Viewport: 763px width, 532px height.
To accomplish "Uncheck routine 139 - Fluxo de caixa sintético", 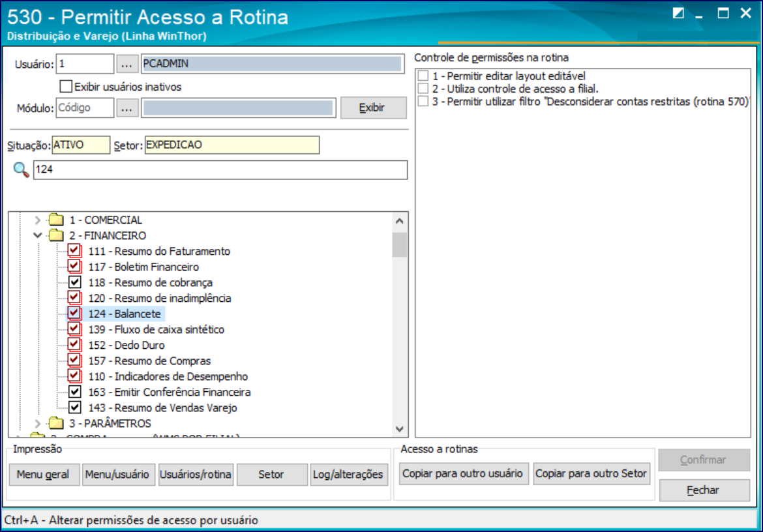I will tap(74, 329).
